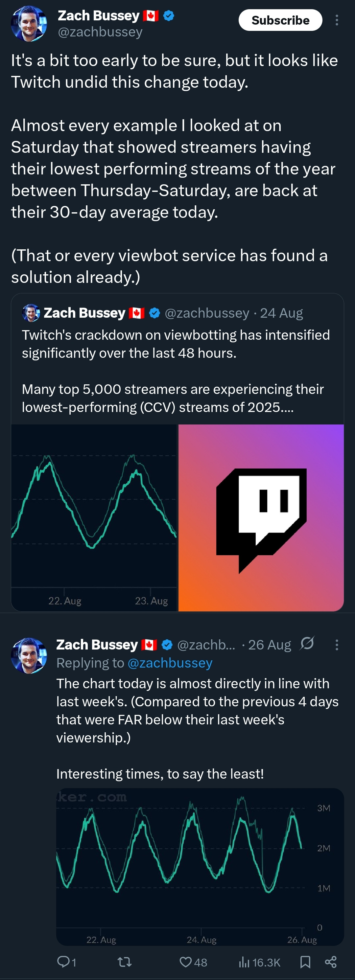Open Zach Bussey's profile picture at top
Screen dimensions: 355x980
click(29, 24)
